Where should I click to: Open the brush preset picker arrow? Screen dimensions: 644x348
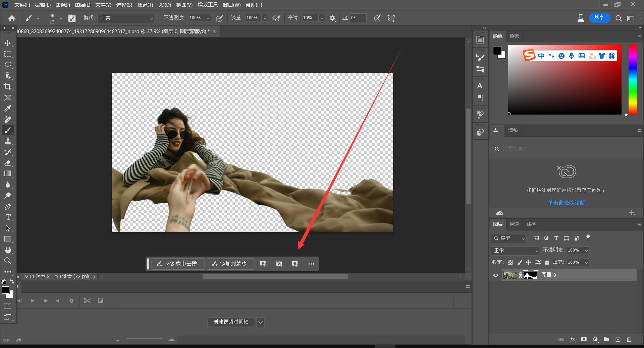click(x=61, y=18)
